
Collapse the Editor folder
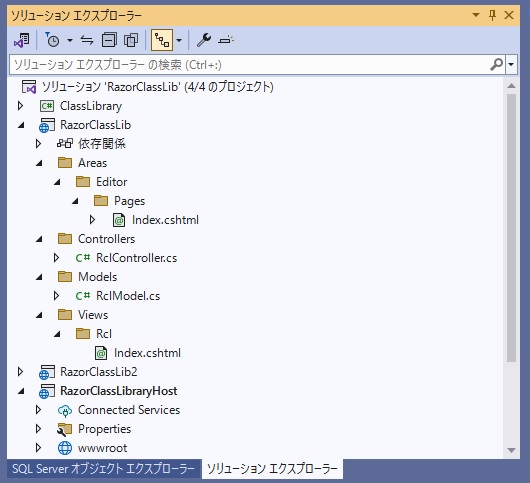(57, 182)
